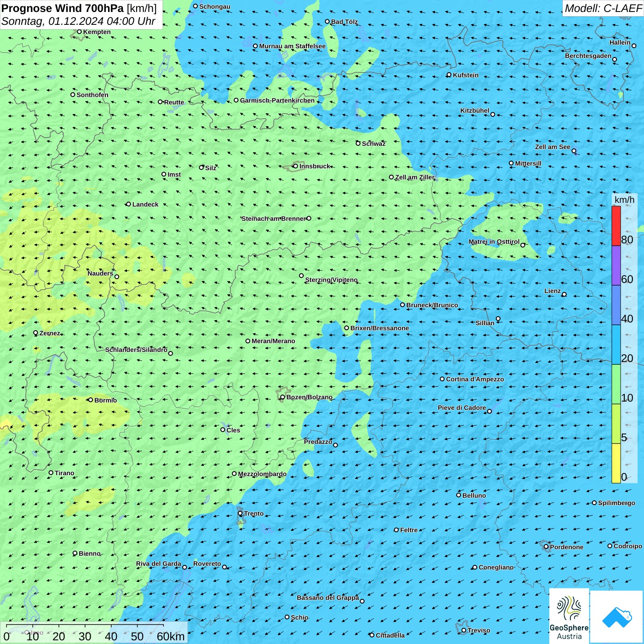Screen dimensions: 644x644
Task: Click the 'Conegliano' label
Action: pyautogui.click(x=496, y=567)
